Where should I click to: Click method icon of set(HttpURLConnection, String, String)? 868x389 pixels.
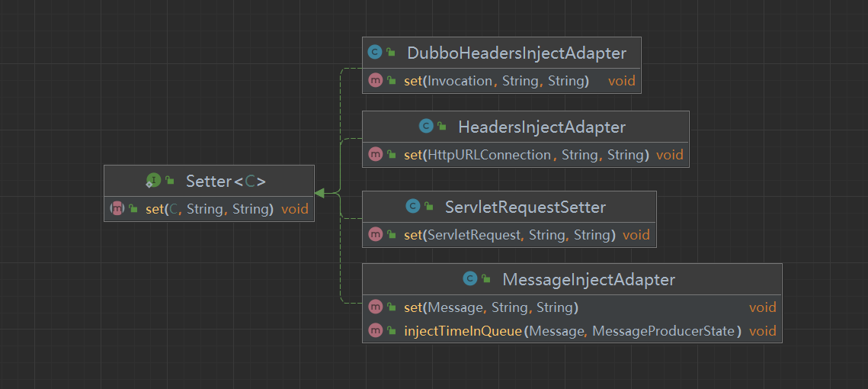[x=374, y=155]
